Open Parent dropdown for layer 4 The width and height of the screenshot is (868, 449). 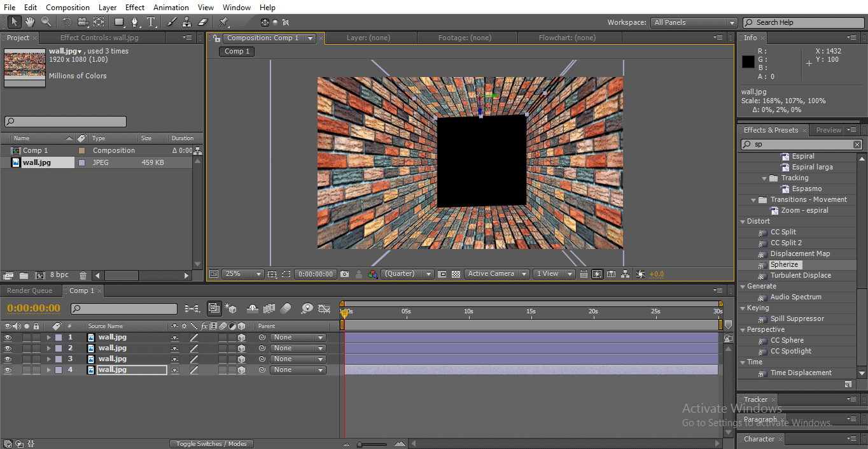point(297,370)
